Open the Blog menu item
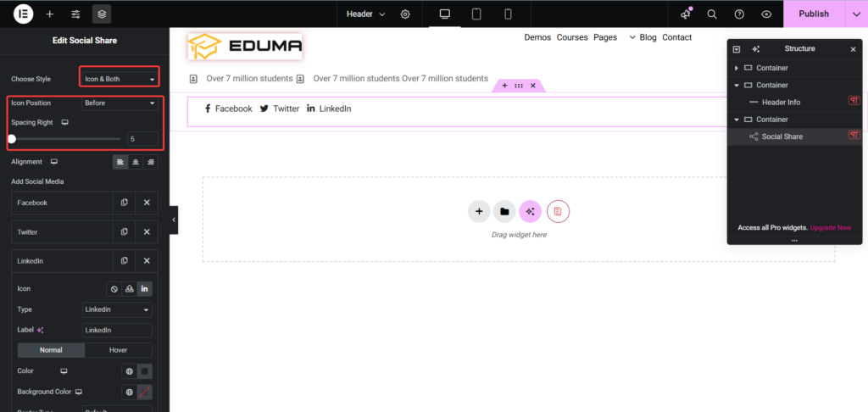 648,37
